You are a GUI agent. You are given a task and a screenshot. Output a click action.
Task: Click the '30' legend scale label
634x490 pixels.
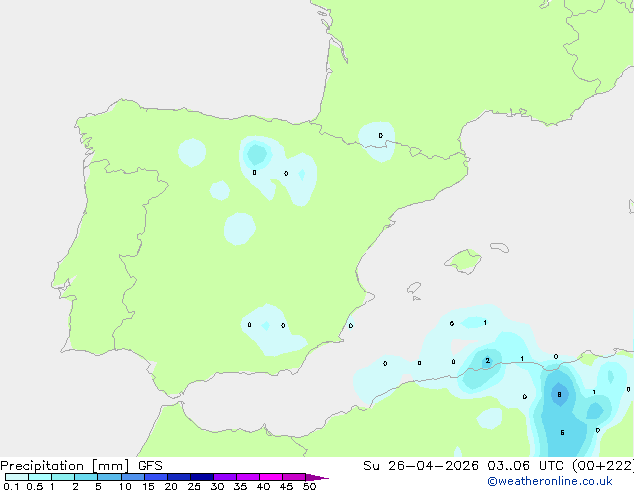(x=217, y=486)
